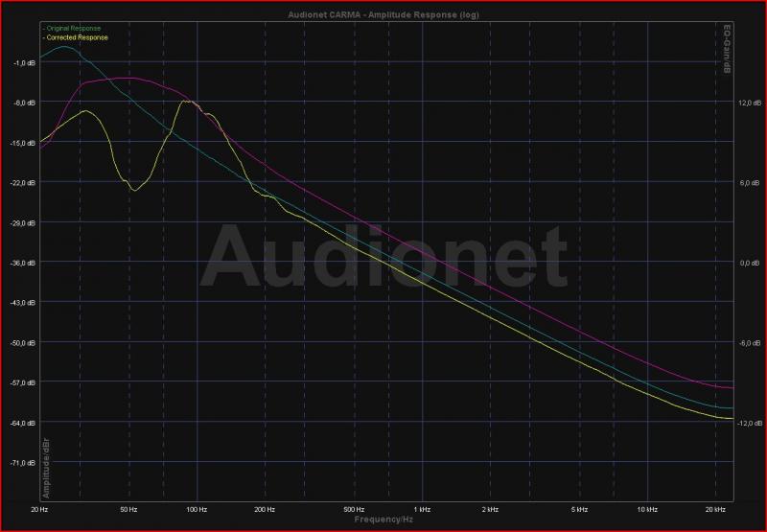Click the 1 kHz frequency axis label

click(422, 510)
